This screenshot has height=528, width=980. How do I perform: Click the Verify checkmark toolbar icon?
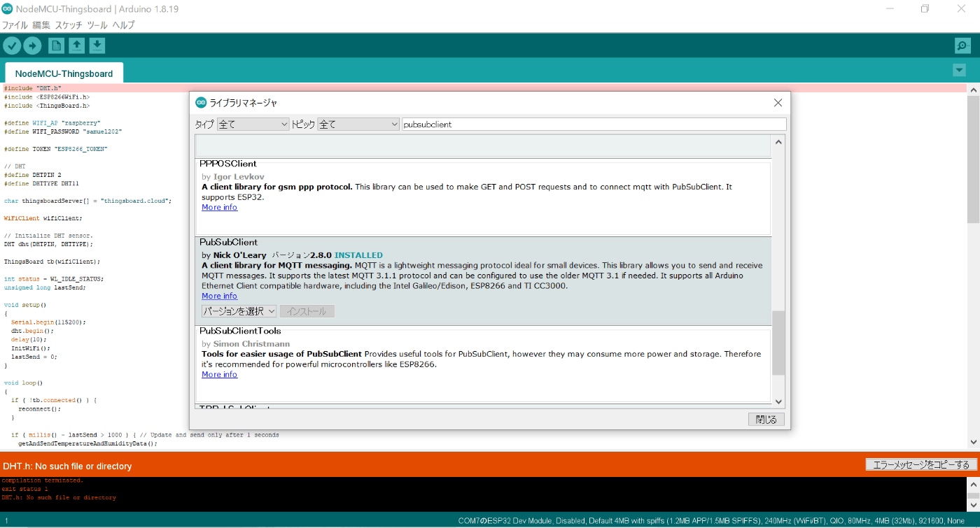(x=12, y=45)
